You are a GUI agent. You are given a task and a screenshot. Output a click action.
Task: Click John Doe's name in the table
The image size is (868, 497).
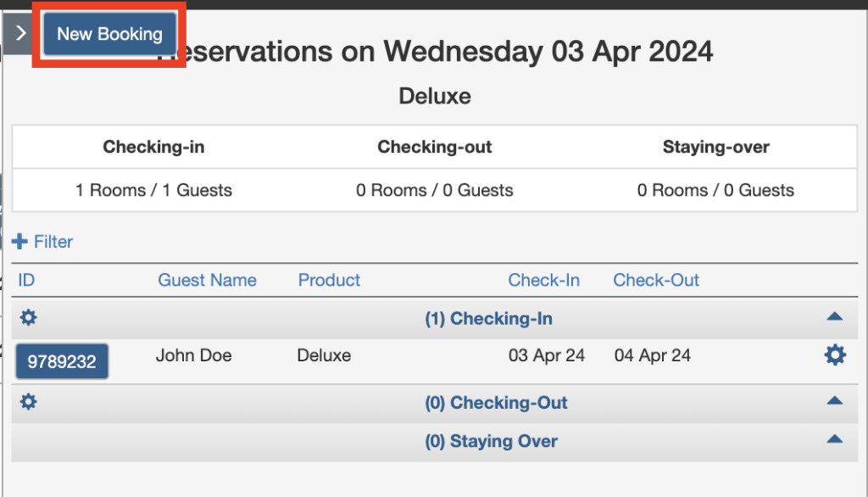[193, 355]
